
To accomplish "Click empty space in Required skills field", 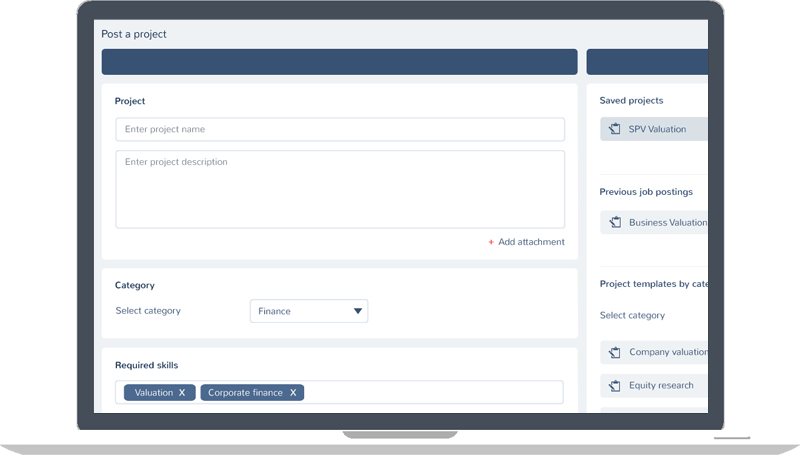I will click(x=430, y=392).
